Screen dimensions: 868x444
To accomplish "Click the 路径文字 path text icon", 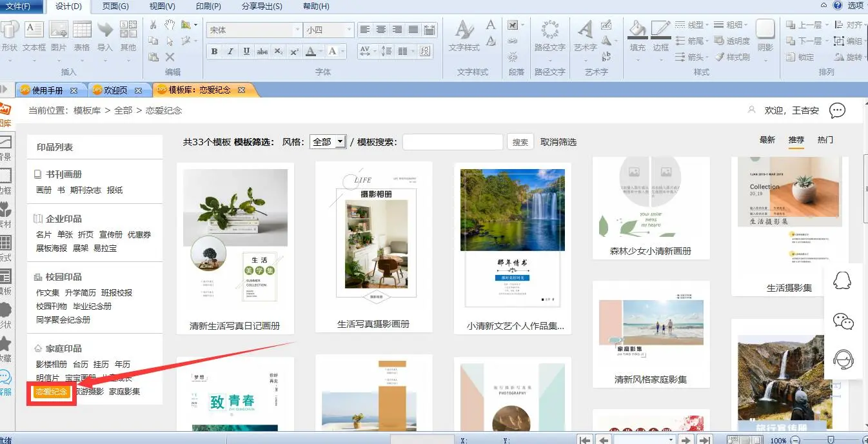I will (x=549, y=35).
